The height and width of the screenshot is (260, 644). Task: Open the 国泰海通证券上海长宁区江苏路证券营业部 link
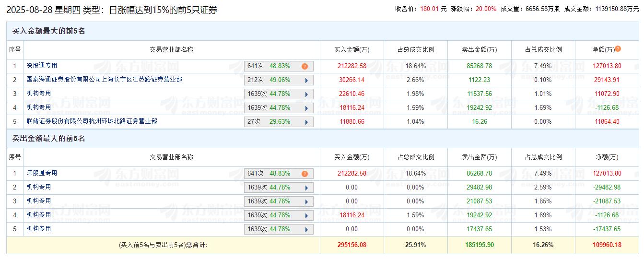(104, 80)
